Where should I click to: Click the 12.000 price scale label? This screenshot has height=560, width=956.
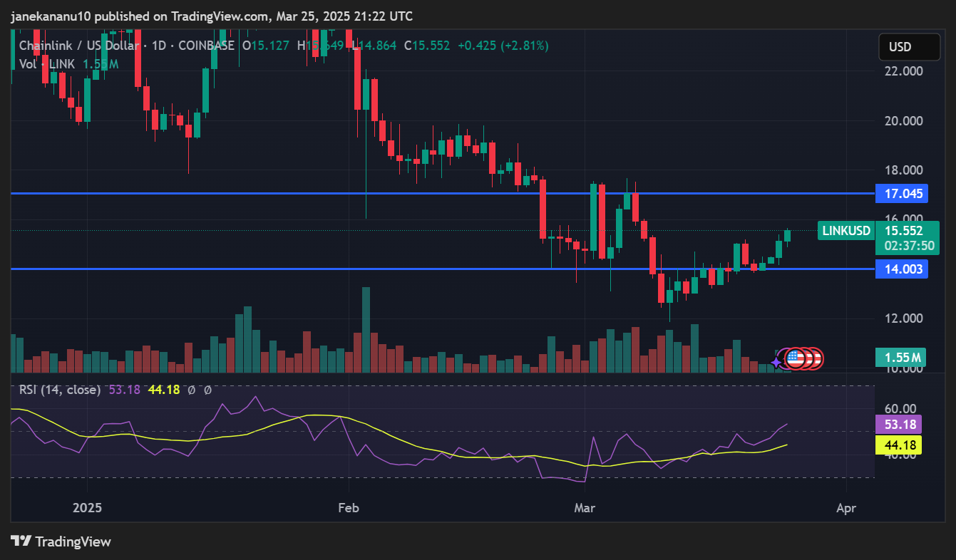tap(904, 318)
